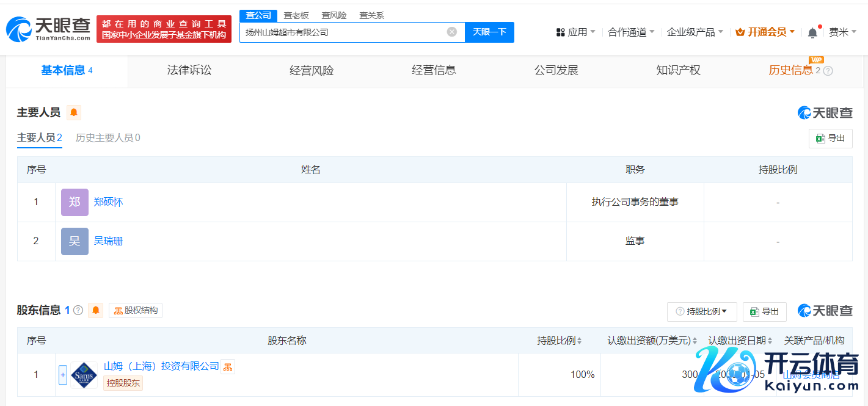Expand the 费米 user account menu
The height and width of the screenshot is (406, 868).
coord(842,32)
